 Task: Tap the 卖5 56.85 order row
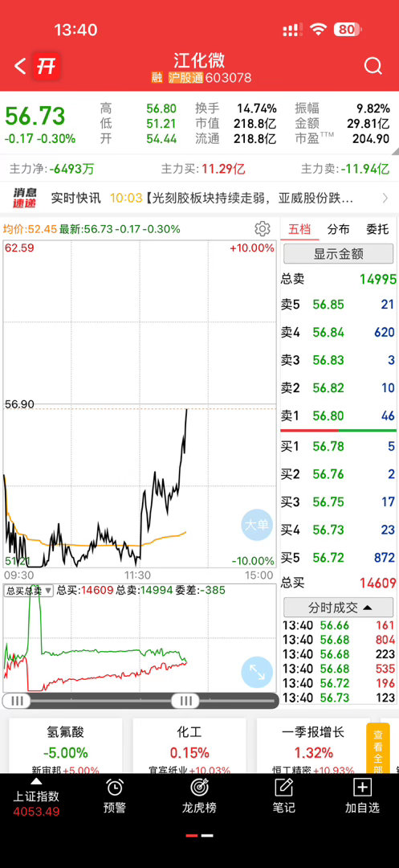[x=338, y=305]
